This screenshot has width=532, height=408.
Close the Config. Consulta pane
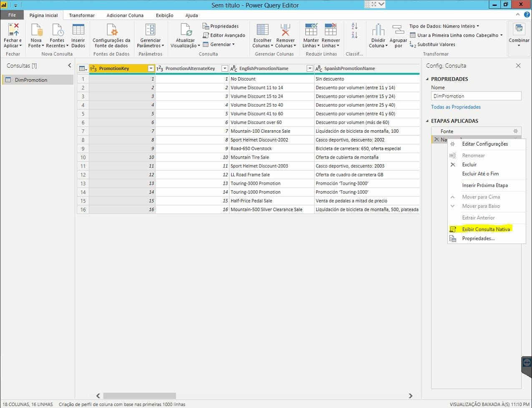[x=518, y=65]
